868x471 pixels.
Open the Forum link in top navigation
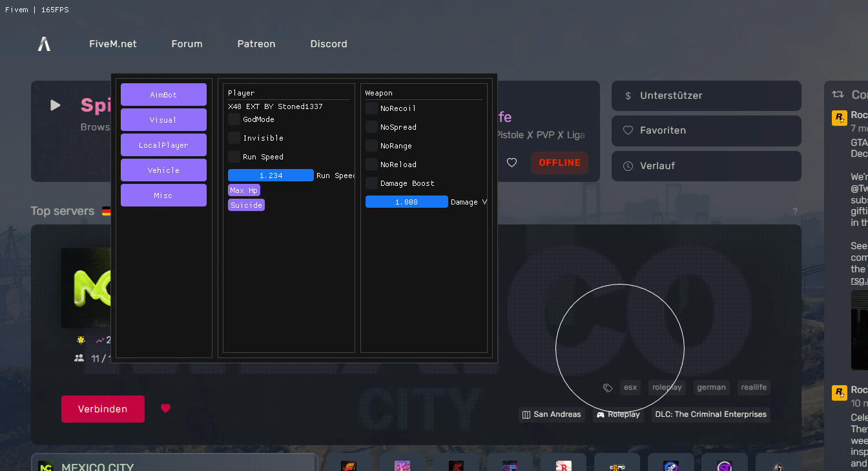pos(187,44)
